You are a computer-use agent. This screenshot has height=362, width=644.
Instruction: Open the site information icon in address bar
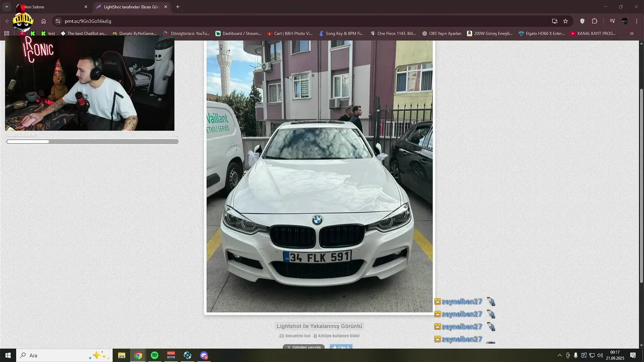coord(58,21)
